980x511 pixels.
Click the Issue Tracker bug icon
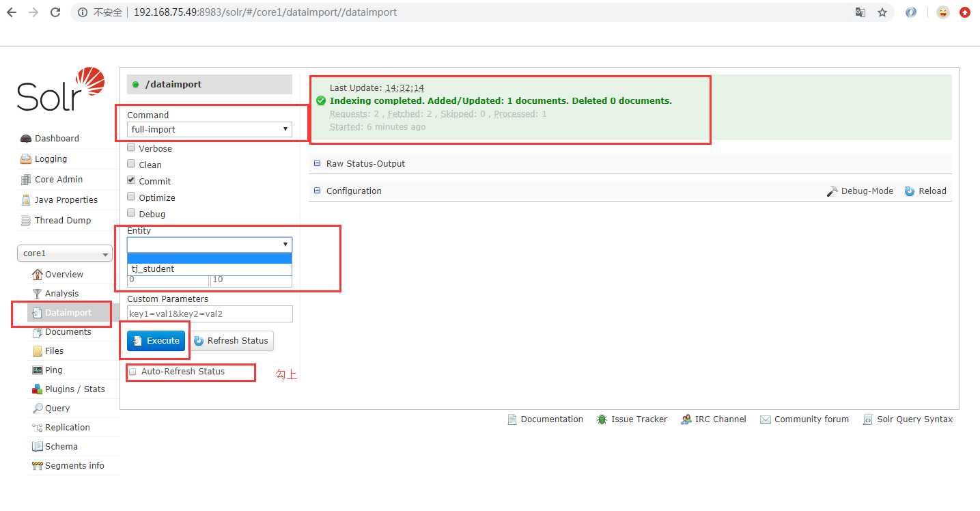[x=602, y=419]
